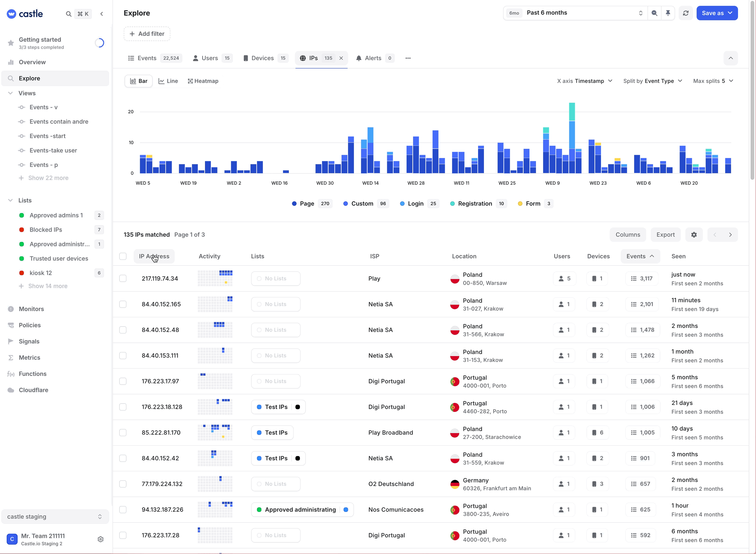Refresh results with reload icon
The height and width of the screenshot is (554, 756).
[686, 13]
